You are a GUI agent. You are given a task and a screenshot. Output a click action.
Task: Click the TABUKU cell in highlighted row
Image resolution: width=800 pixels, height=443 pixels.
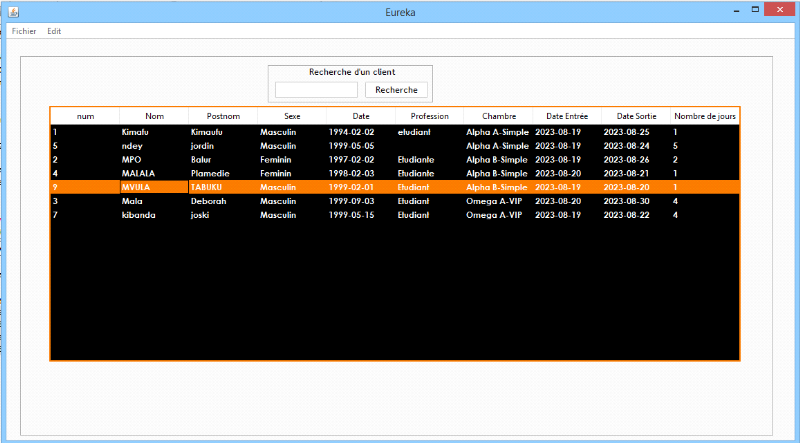click(x=206, y=187)
